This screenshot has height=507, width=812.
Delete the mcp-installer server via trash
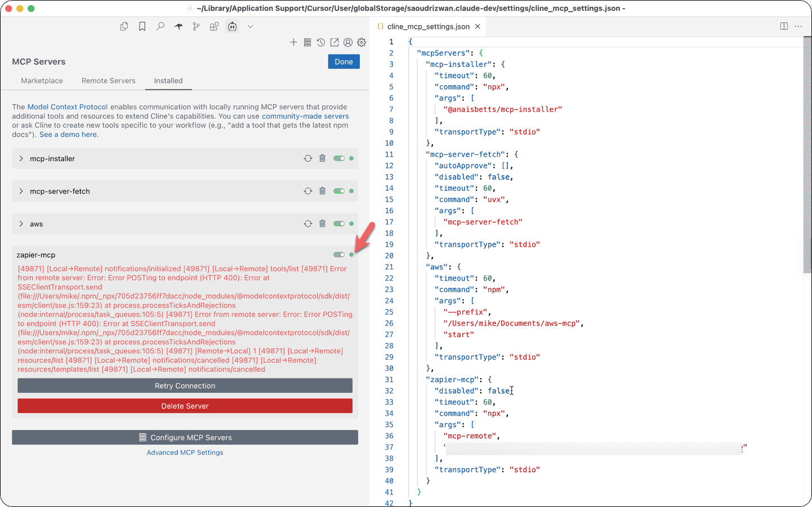(323, 158)
